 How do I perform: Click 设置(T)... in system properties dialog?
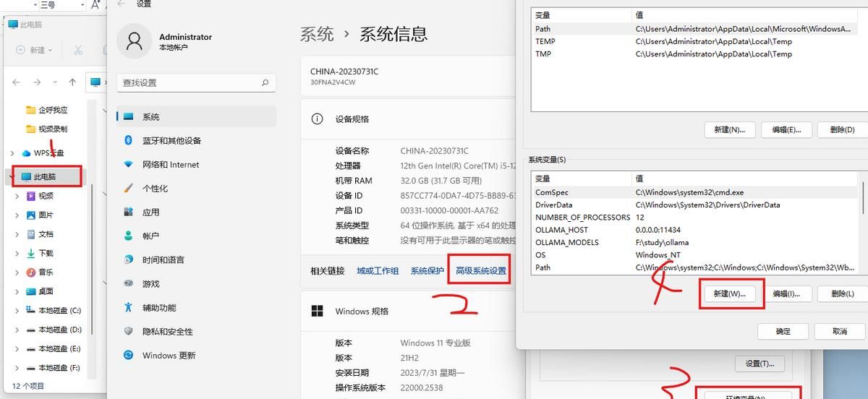[x=759, y=364]
